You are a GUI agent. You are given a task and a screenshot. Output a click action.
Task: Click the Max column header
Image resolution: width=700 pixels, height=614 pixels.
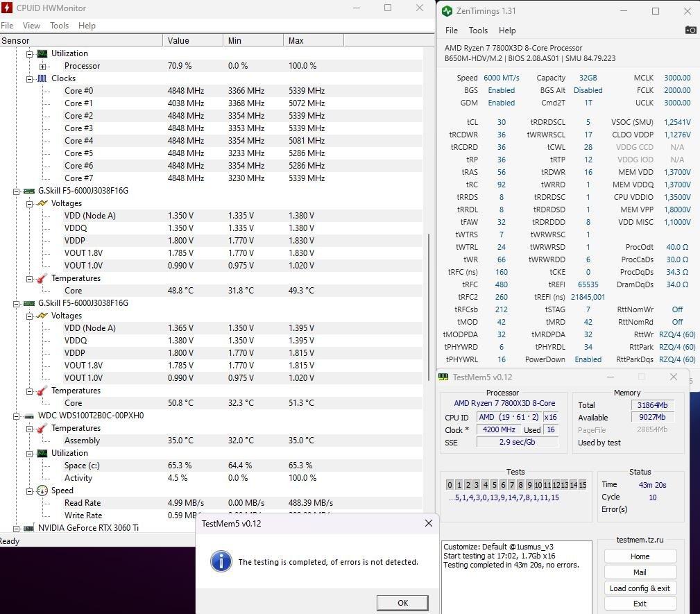pyautogui.click(x=314, y=40)
